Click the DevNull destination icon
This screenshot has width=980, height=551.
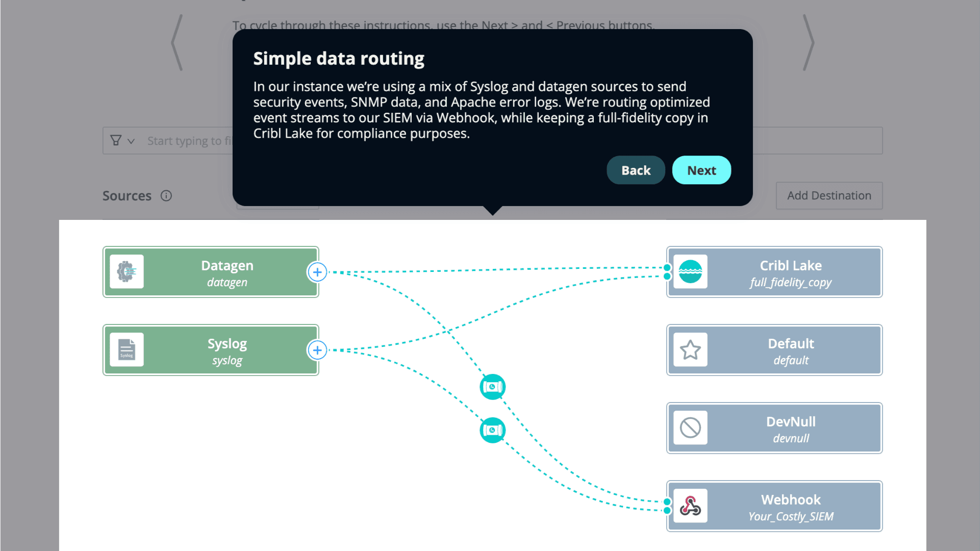690,428
